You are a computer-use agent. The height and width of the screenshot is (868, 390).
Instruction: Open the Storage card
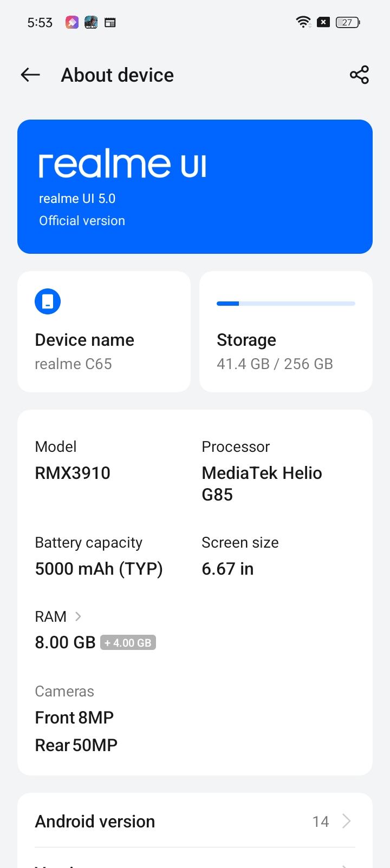point(286,331)
